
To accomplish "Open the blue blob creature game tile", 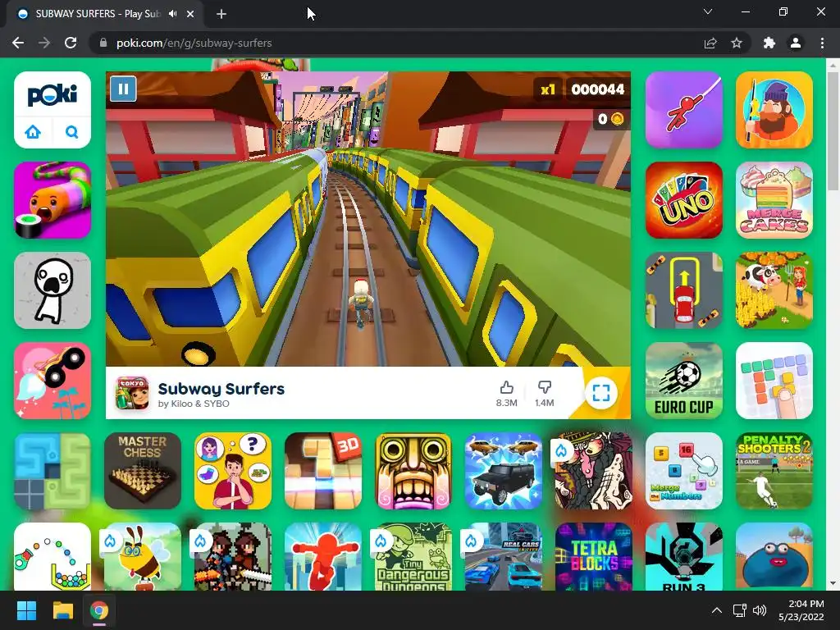I will 774,557.
